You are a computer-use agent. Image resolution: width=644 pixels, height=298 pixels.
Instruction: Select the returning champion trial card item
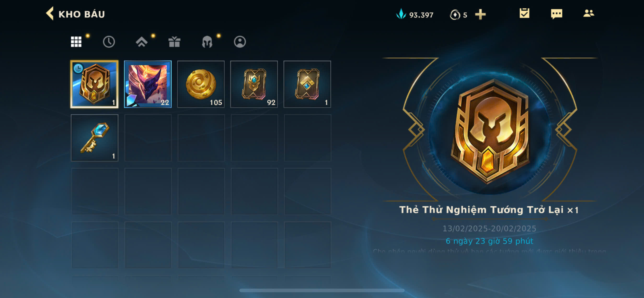click(94, 84)
